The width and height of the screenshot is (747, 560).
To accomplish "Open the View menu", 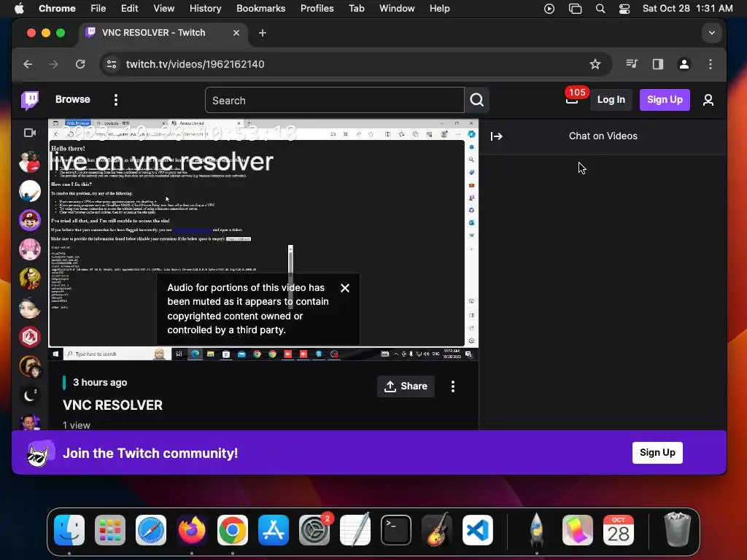I will 163,9.
